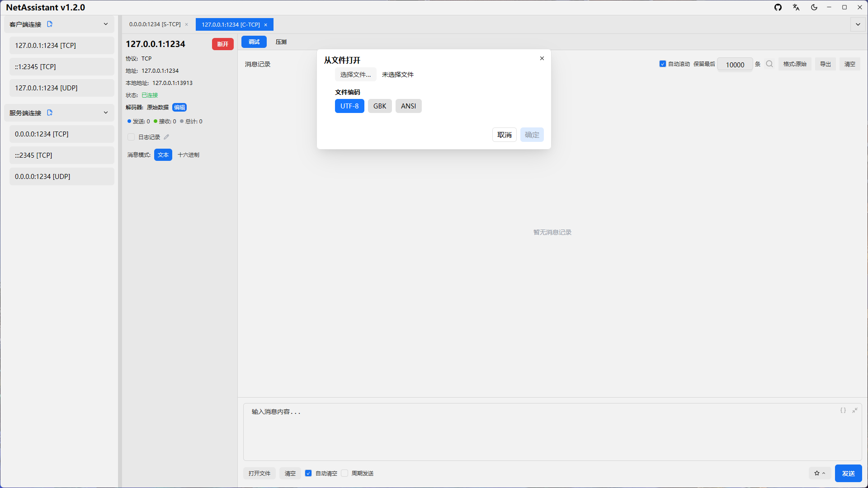Add new server connection icon
Viewport: 868px width, 488px height.
50,113
